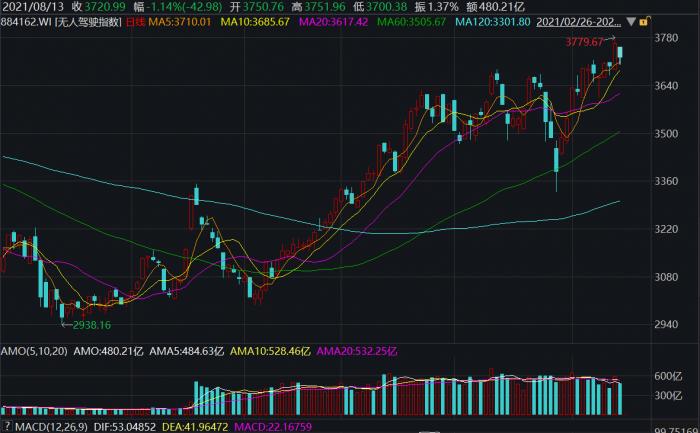This screenshot has width=700, height=433.
Task: Click the opening price 3750.76
Action: pos(263,7)
